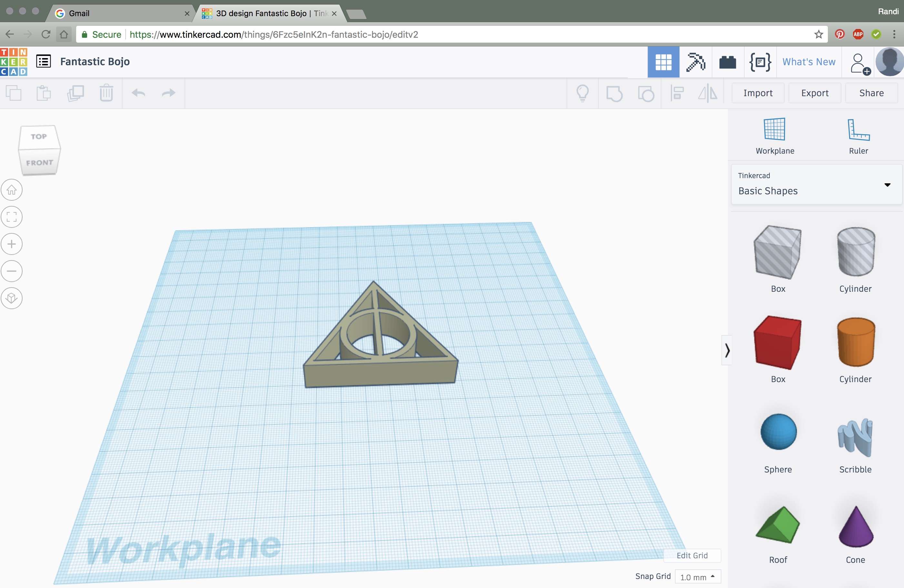This screenshot has height=588, width=904.
Task: Click the Export button
Action: point(814,92)
